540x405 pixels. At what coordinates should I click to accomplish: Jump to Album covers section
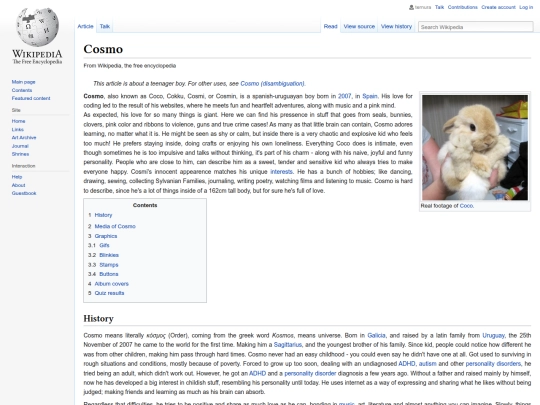[x=112, y=284]
